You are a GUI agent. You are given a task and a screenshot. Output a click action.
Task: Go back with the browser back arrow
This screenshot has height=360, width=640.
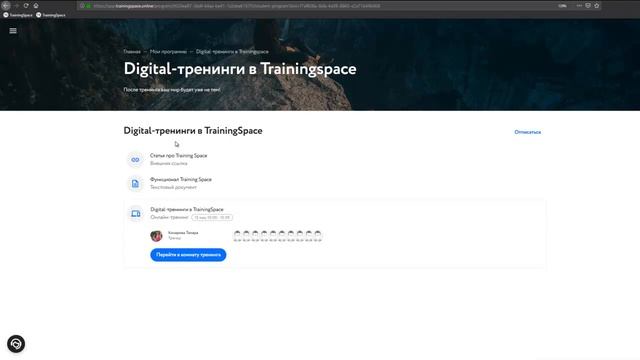[x=6, y=6]
